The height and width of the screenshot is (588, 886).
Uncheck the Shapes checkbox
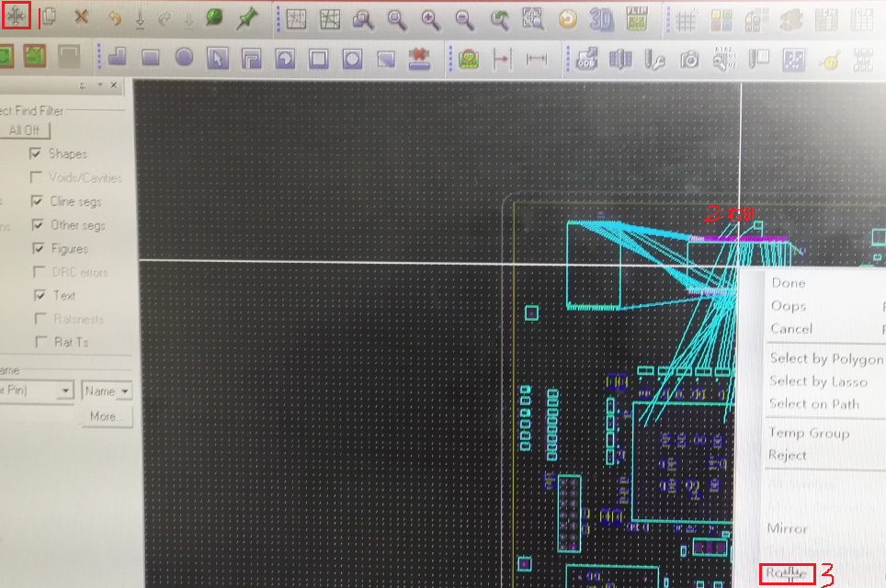tap(37, 153)
